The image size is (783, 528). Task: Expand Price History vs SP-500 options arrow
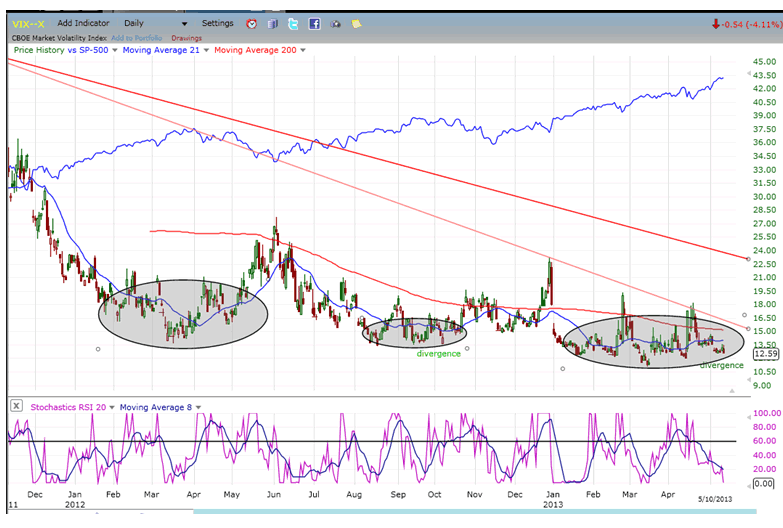click(x=115, y=49)
